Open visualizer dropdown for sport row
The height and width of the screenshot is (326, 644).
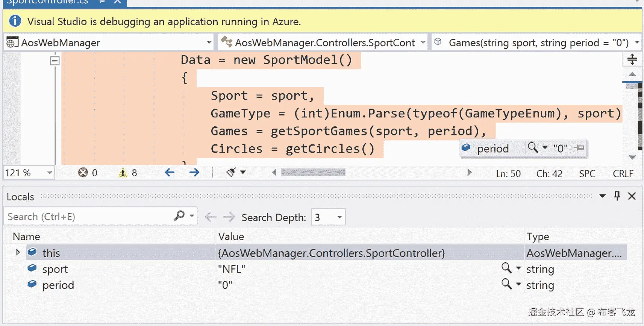click(518, 268)
